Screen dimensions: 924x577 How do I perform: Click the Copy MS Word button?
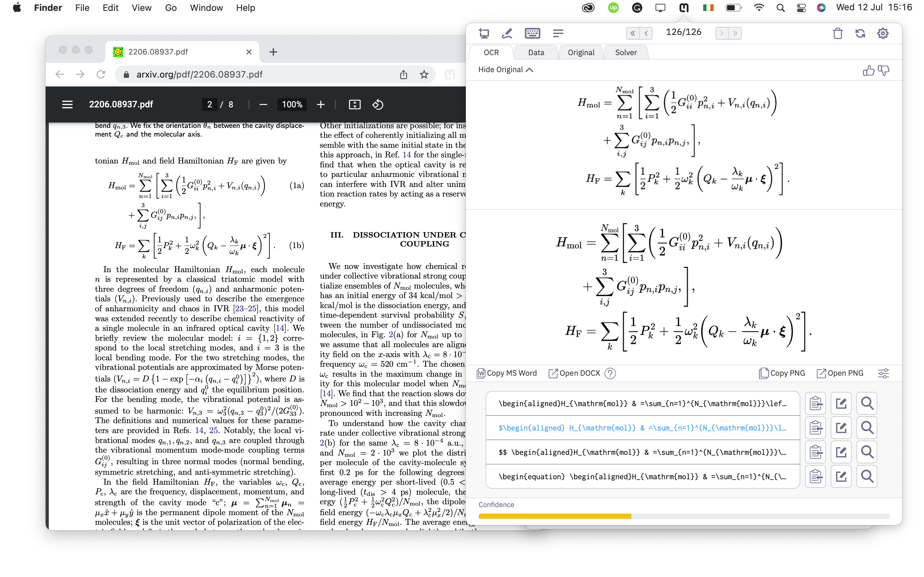(x=507, y=373)
